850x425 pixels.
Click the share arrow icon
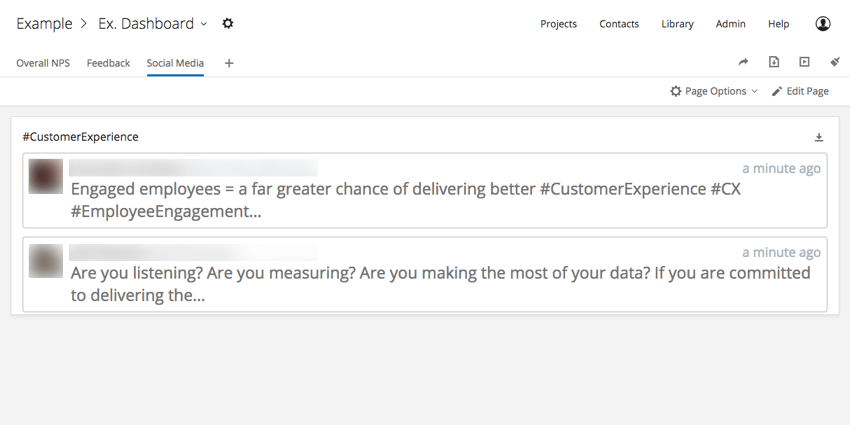743,62
